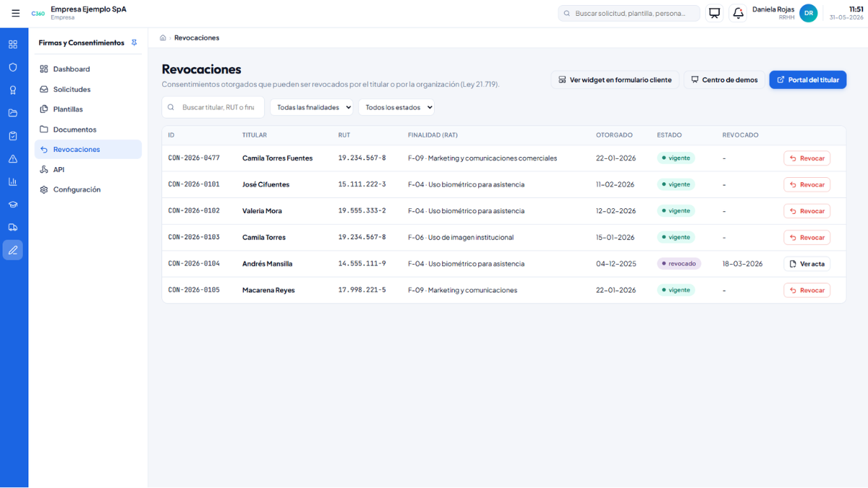This screenshot has height=488, width=868.
Task: Click the revocado status badge
Action: (678, 264)
